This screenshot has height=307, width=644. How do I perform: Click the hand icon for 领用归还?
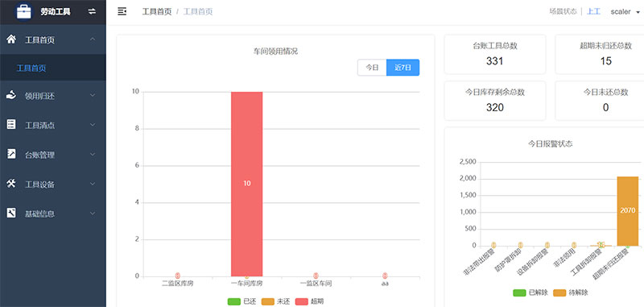coord(11,95)
